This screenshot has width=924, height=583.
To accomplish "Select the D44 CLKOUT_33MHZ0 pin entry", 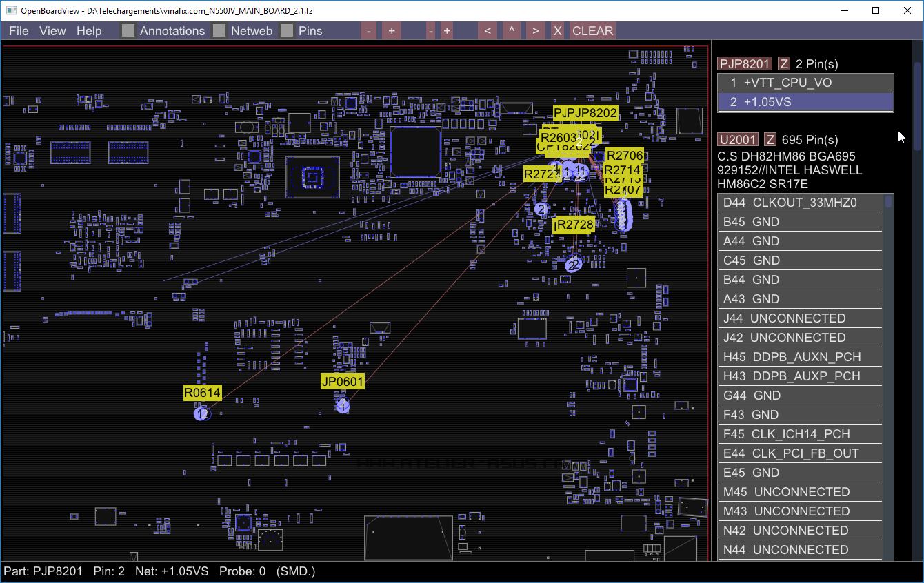I will [800, 203].
